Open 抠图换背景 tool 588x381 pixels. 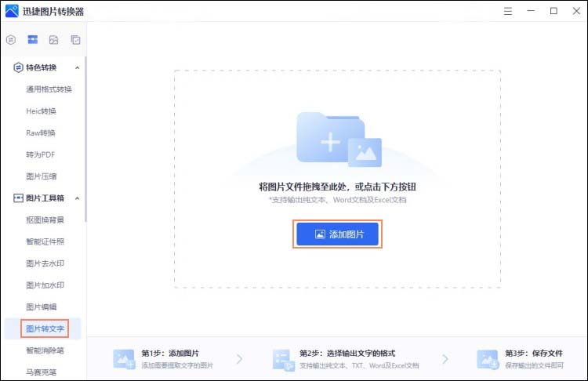[45, 220]
